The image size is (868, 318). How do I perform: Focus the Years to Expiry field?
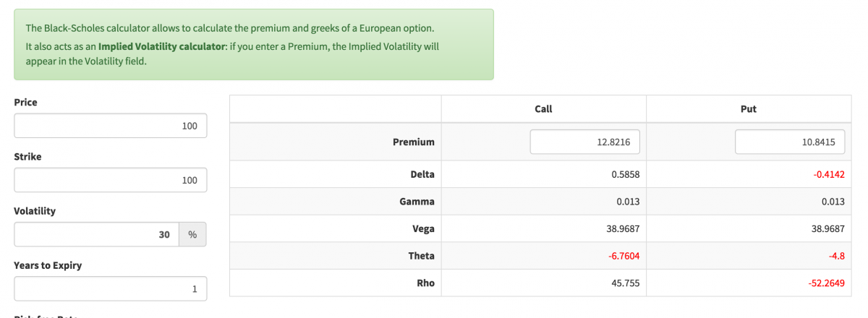pos(110,289)
